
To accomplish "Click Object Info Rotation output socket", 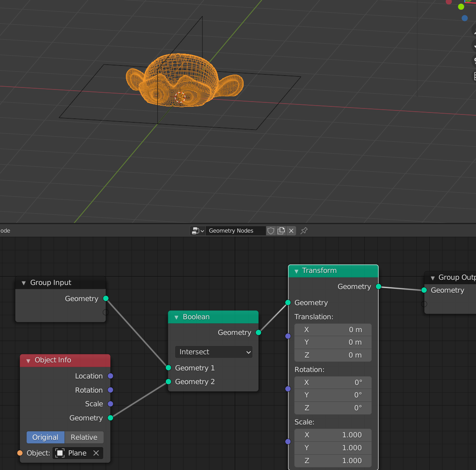I will tap(111, 390).
